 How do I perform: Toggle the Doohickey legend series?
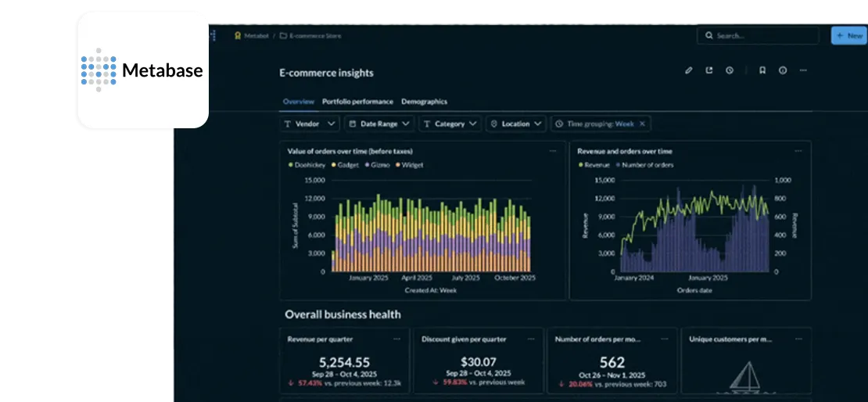tap(305, 165)
